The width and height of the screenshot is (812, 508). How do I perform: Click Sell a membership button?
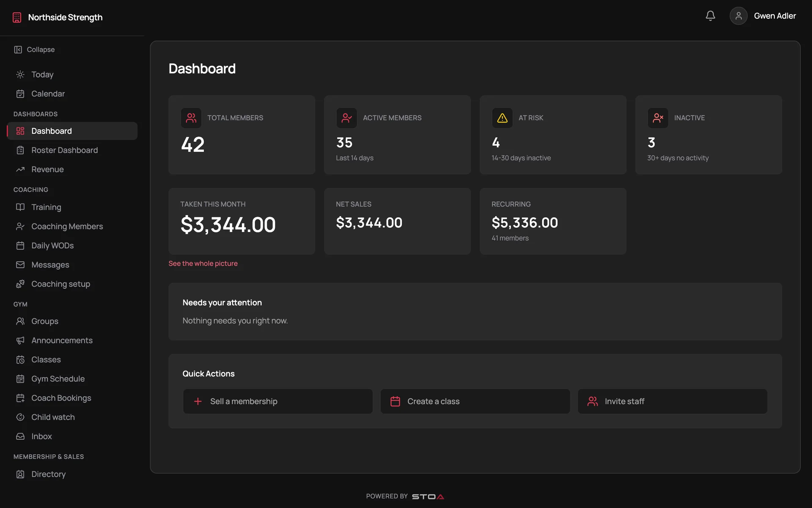278,401
